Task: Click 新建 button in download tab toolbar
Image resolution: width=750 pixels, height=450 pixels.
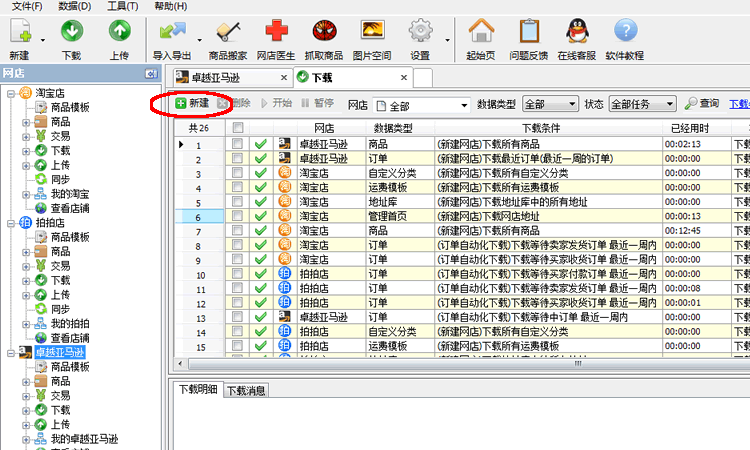Action: coord(192,103)
